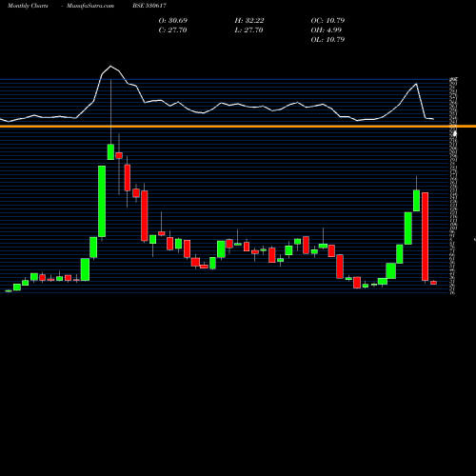Click the last small red candle on the chart
The image size is (476, 476).
point(433,283)
